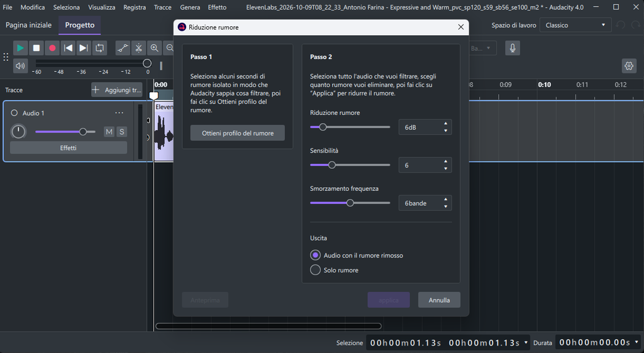Click the audio clip waveform in Audio 1
Viewport: 644px width, 353px height.
pyautogui.click(x=164, y=135)
